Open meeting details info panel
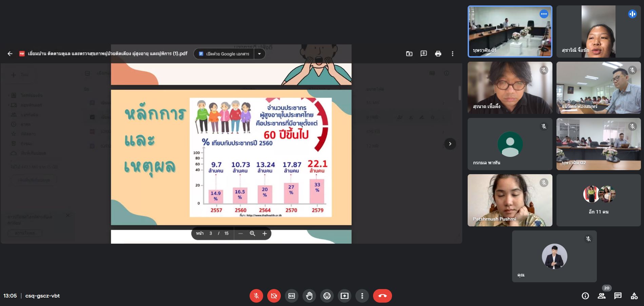The width and height of the screenshot is (644, 306). (585, 296)
